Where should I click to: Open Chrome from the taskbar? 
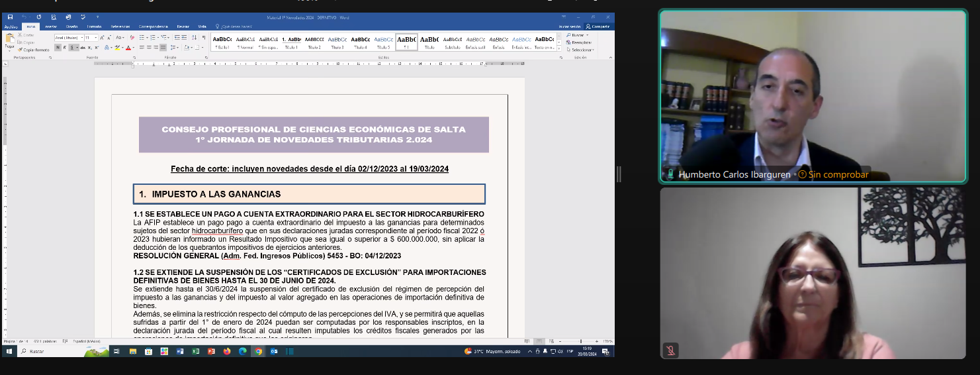258,351
